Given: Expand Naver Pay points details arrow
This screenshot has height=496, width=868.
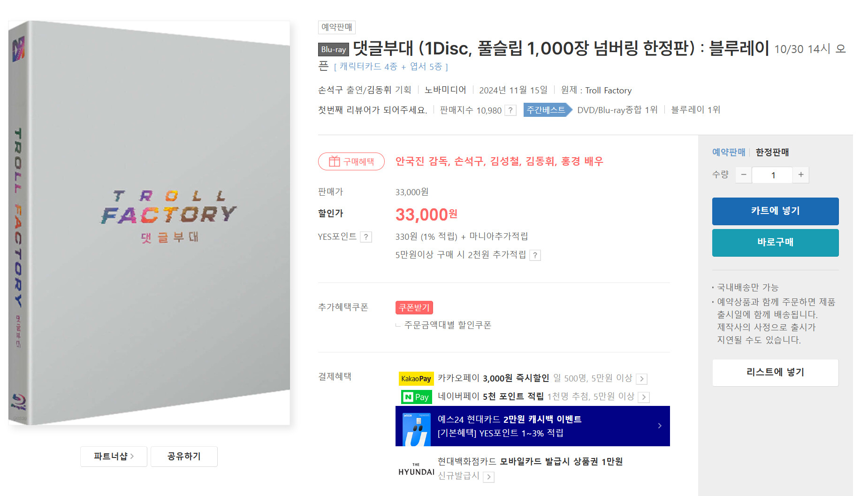Looking at the screenshot, I should [x=644, y=397].
